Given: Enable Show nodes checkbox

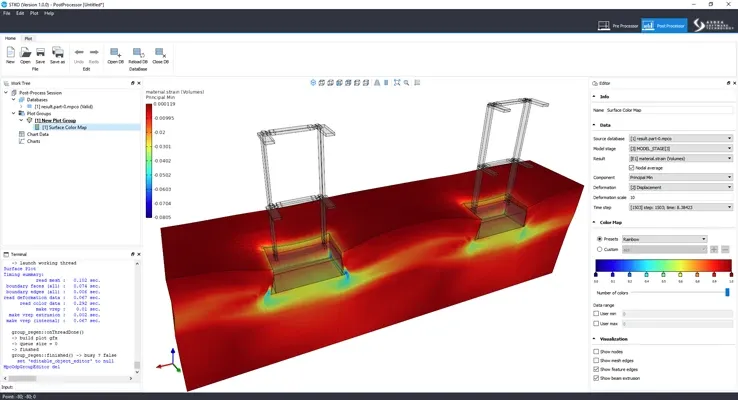Looking at the screenshot, I should tap(596, 352).
